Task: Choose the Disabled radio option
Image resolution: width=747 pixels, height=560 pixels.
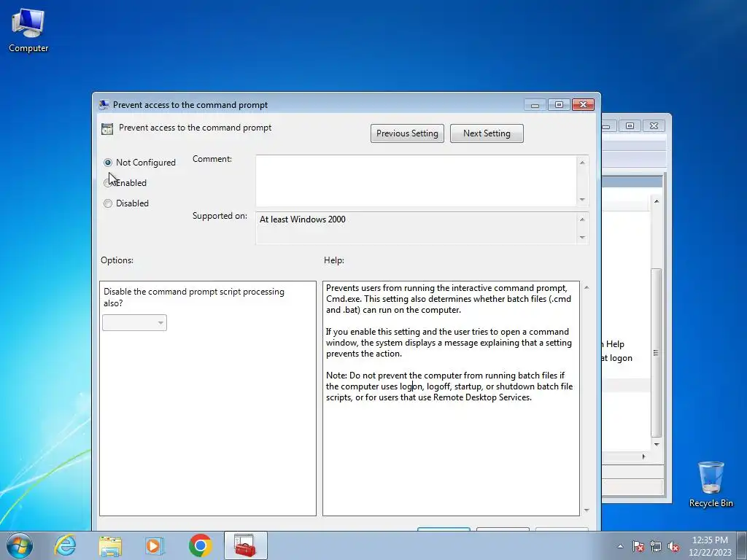Action: (108, 203)
